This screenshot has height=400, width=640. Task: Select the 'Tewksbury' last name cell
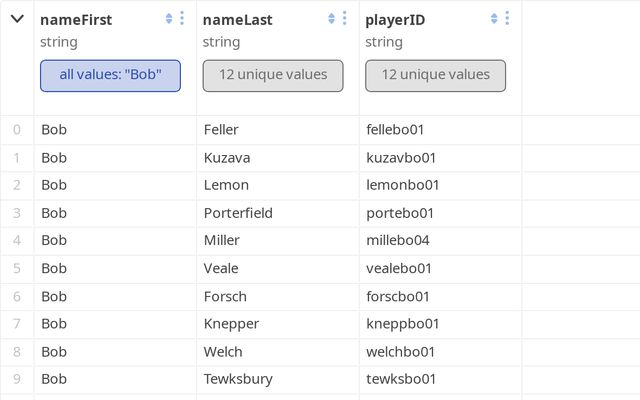(x=237, y=379)
